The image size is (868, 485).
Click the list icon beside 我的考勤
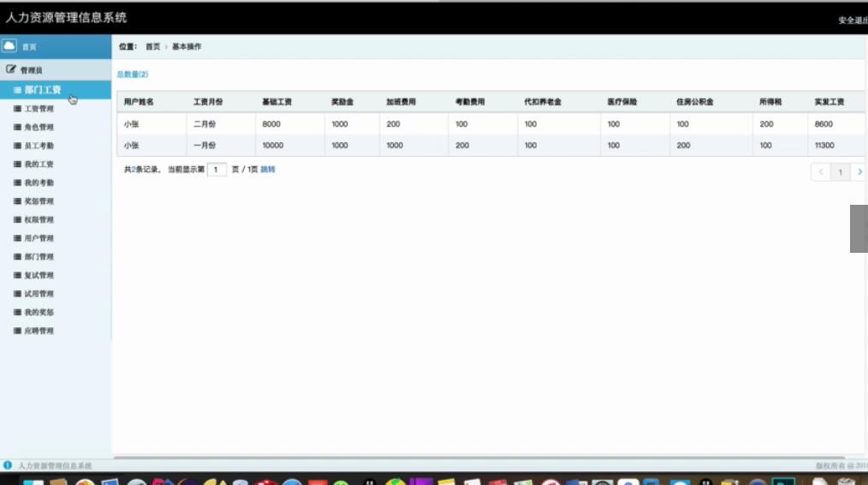(17, 183)
